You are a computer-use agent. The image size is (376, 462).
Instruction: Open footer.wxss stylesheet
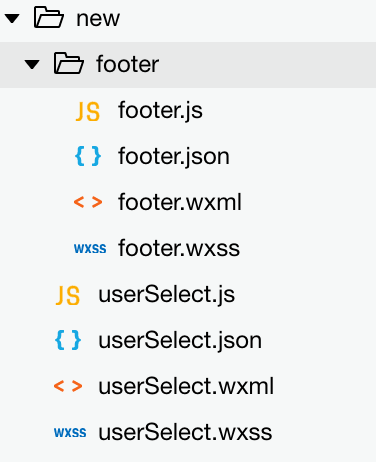[x=179, y=248]
